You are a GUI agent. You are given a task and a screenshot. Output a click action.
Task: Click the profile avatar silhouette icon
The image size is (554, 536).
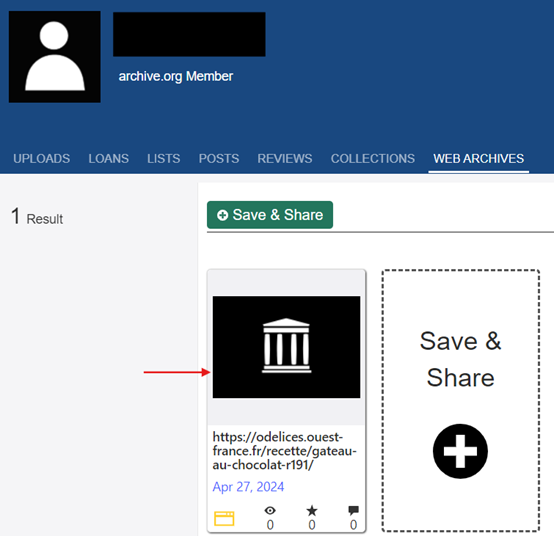55,57
